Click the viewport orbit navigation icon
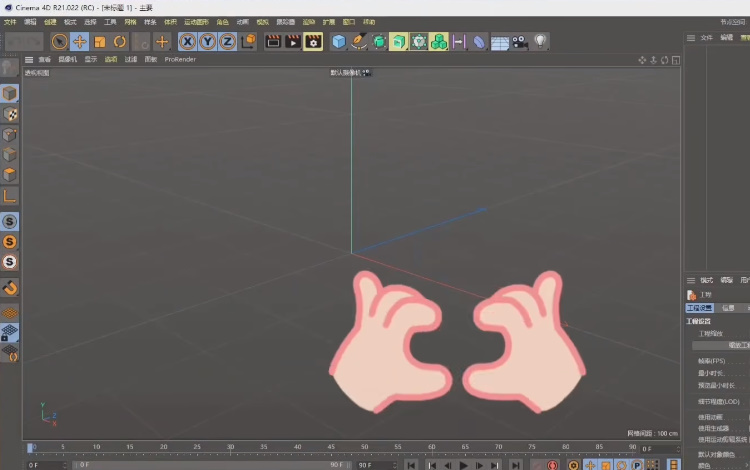The height and width of the screenshot is (470, 750). pyautogui.click(x=664, y=60)
